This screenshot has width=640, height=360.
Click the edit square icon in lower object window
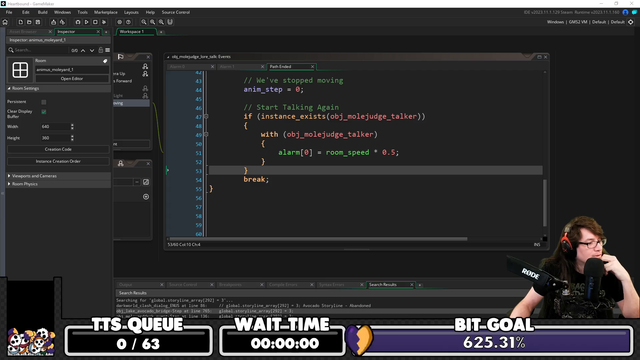[146, 182]
